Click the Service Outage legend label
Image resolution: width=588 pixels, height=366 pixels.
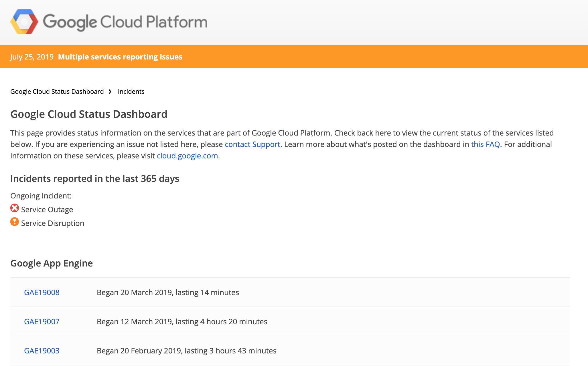pos(47,210)
